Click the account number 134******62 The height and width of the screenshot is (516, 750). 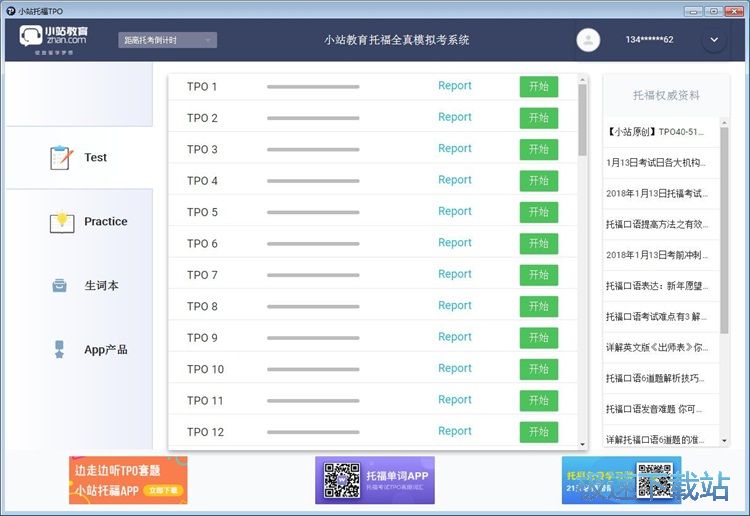coord(649,40)
